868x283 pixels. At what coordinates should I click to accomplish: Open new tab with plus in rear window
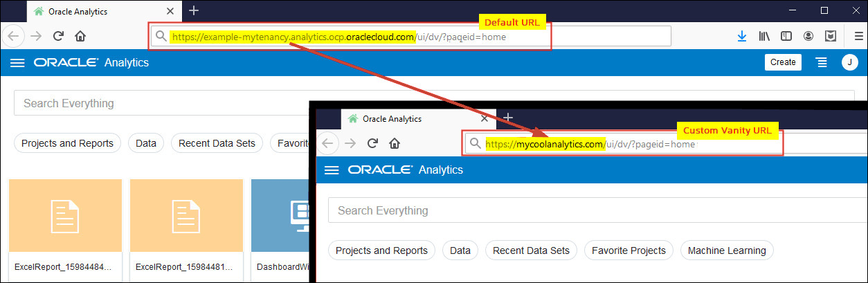194,10
